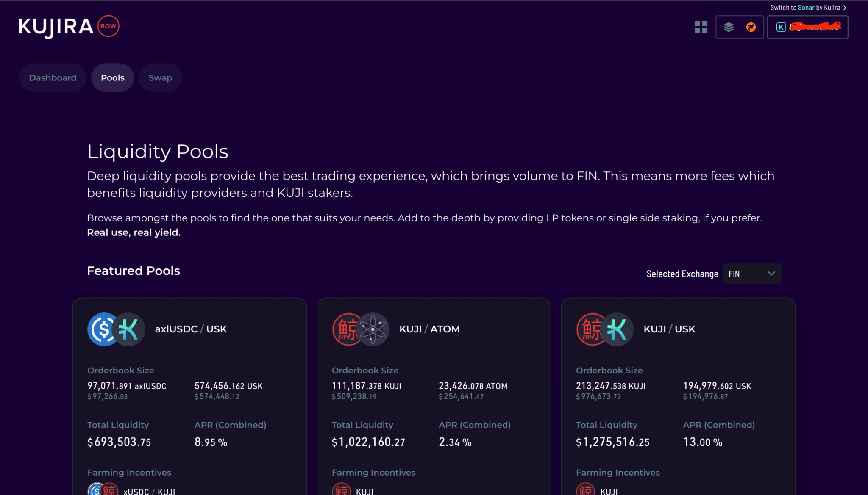
Task: Click the USK icon in KUJI/USK card
Action: pyautogui.click(x=617, y=329)
